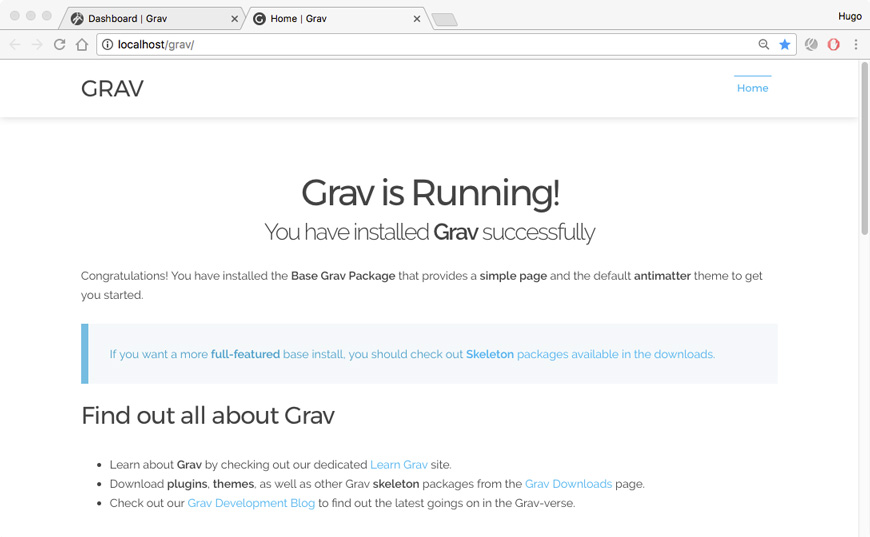Click the browser forward arrow
870x537 pixels.
click(x=37, y=44)
